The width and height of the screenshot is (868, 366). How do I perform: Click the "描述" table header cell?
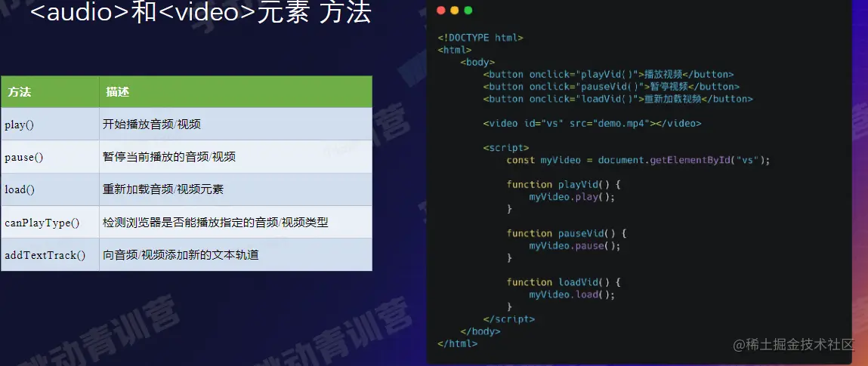pyautogui.click(x=236, y=92)
